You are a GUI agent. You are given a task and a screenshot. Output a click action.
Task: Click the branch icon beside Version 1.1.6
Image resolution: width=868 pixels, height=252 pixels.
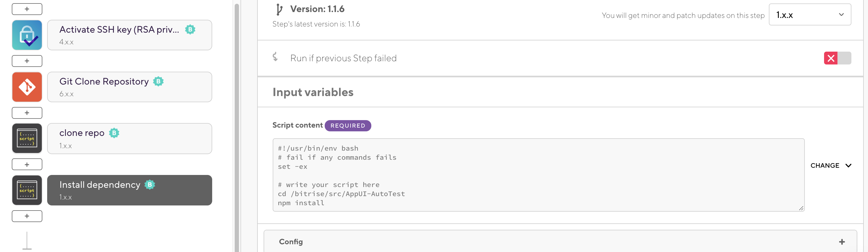click(x=279, y=9)
